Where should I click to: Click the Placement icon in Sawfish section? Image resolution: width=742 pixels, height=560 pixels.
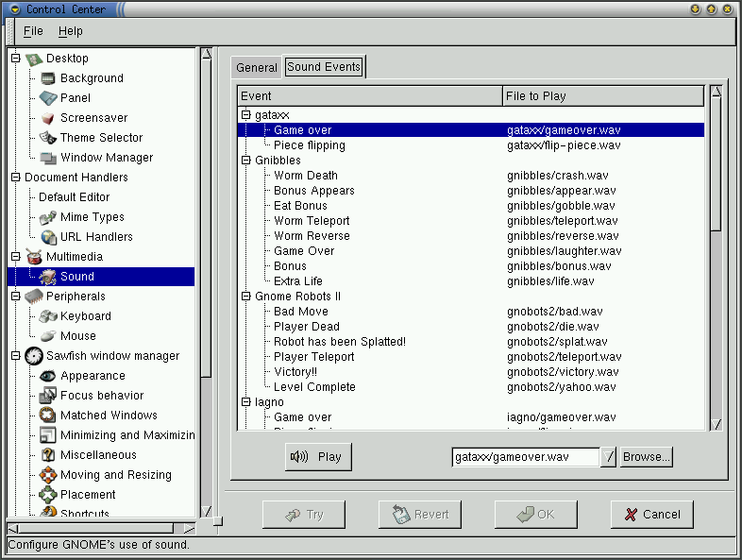[48, 495]
